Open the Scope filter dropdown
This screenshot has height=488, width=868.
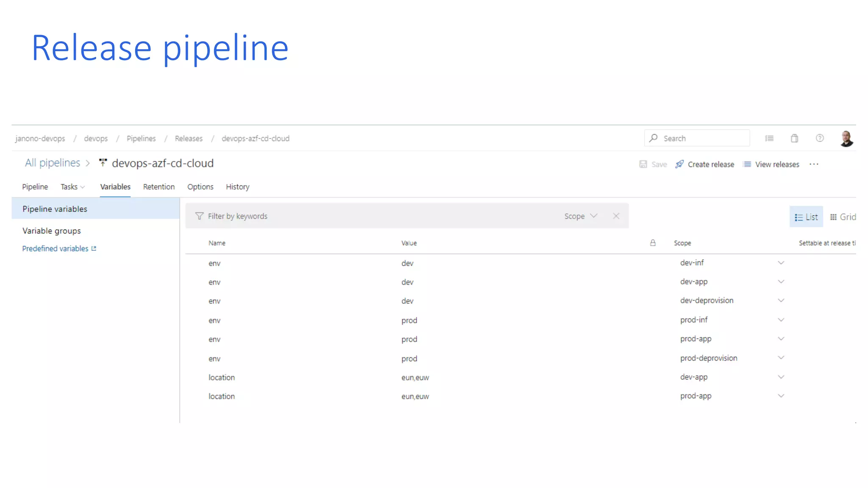point(581,216)
